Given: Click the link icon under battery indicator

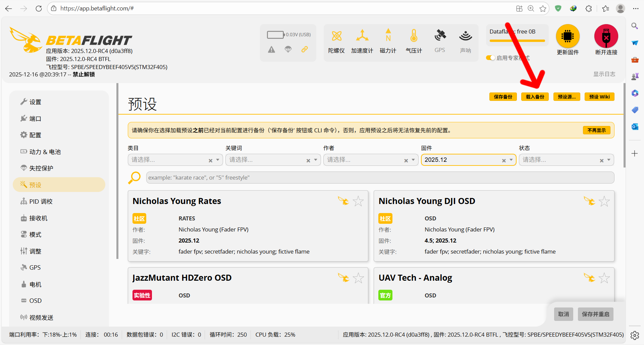Looking at the screenshot, I should (x=305, y=50).
